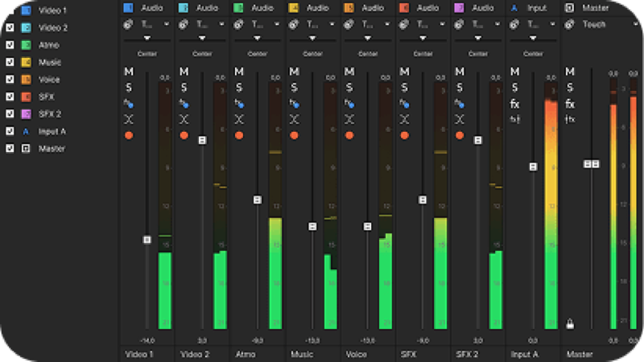This screenshot has height=362, width=644.
Task: Click the automation icon on Master strip
Action: pos(569,25)
